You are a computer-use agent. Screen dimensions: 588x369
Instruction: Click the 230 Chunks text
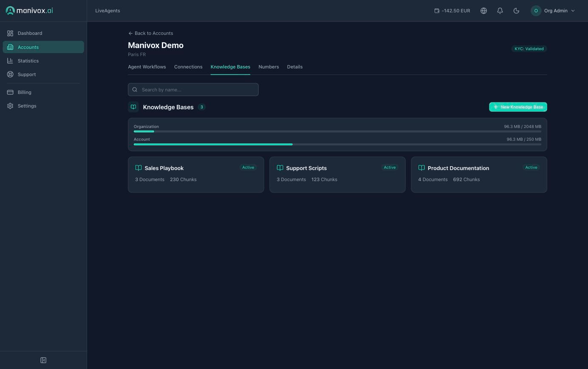pyautogui.click(x=183, y=179)
